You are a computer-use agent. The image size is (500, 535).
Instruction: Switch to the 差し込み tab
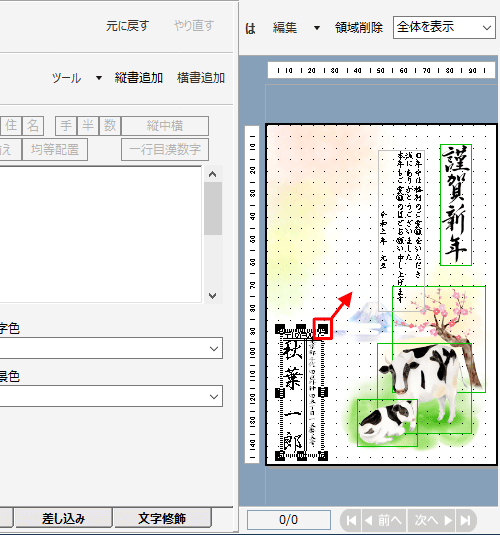click(x=63, y=518)
